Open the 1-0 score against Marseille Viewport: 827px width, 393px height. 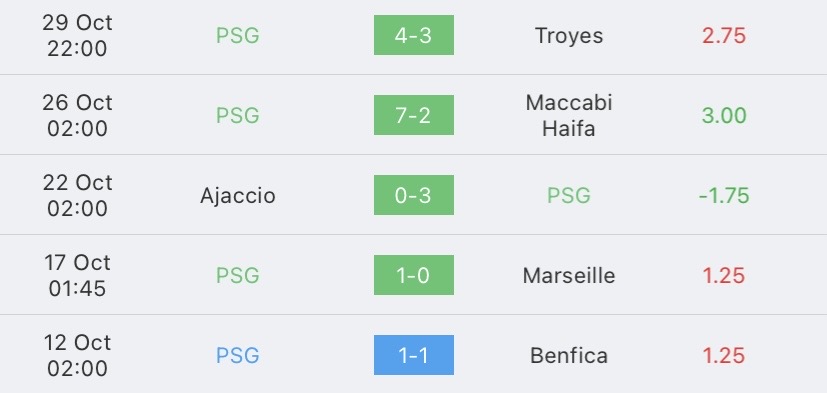414,275
